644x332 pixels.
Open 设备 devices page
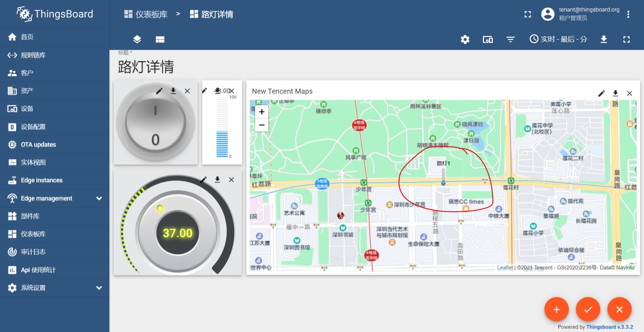(54, 108)
